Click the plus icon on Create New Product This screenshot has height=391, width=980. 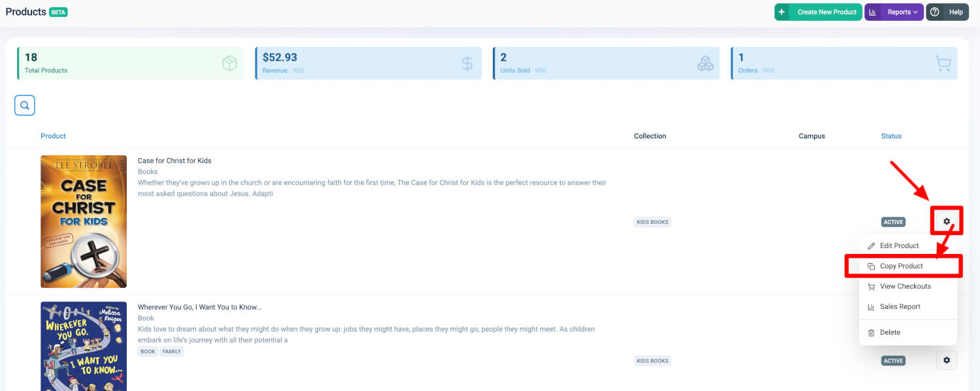point(782,12)
